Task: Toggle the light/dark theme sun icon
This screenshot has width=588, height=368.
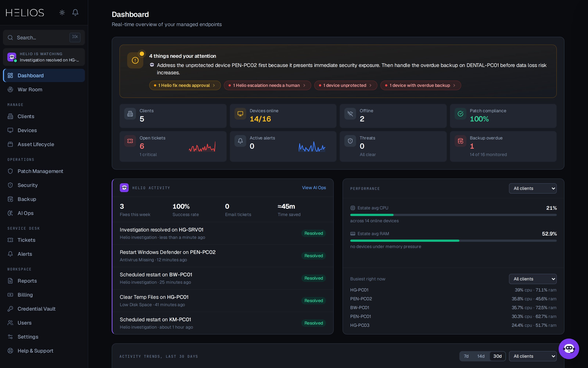Action: (62, 12)
